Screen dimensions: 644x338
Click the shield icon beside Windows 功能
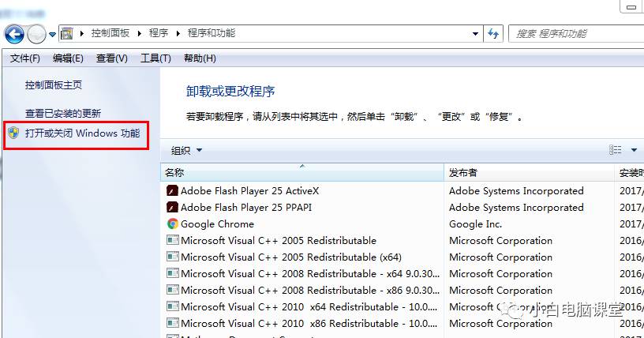[14, 133]
